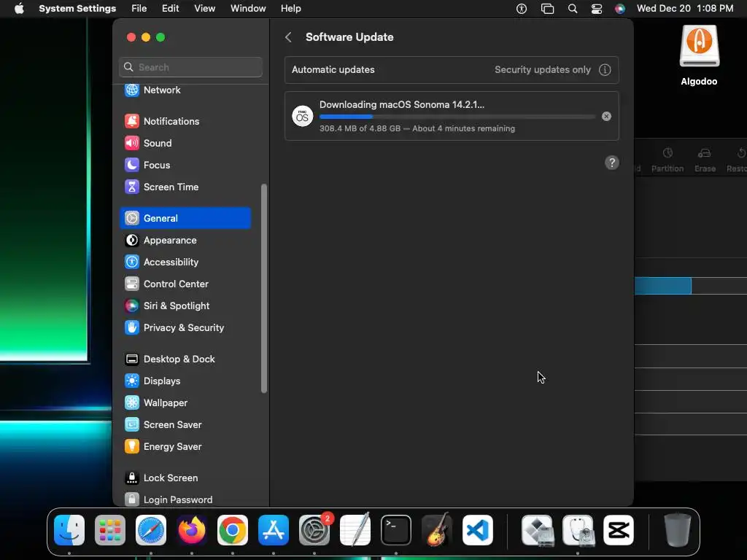Open Lock Screen settings

[x=185, y=478]
